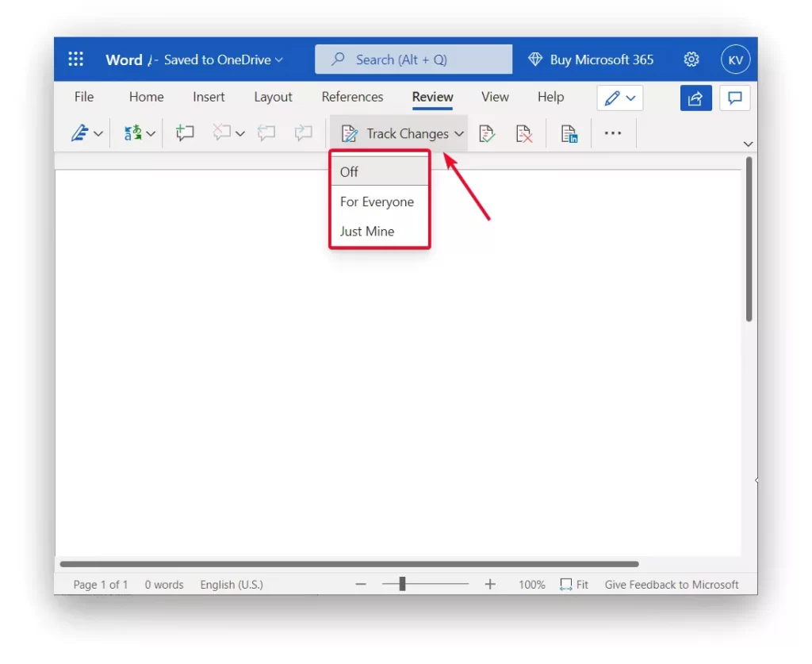Click the Word app name
This screenshot has width=812, height=664.
click(124, 59)
